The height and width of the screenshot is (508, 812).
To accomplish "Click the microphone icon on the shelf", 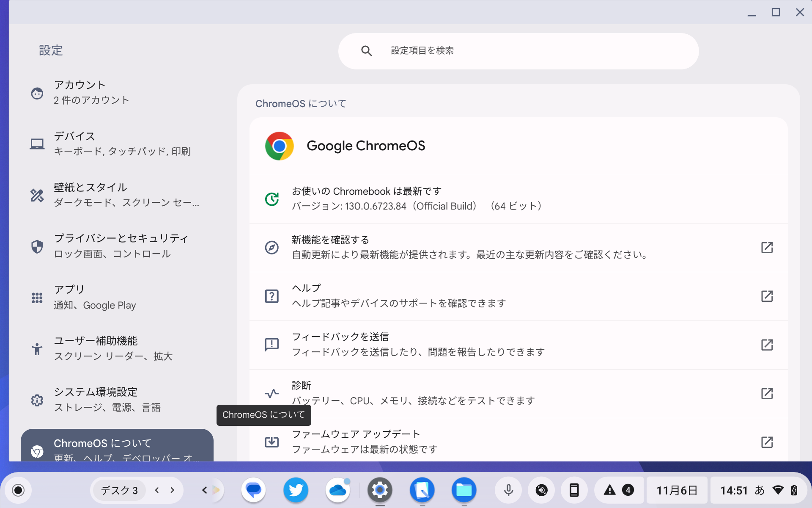I will [x=508, y=490].
